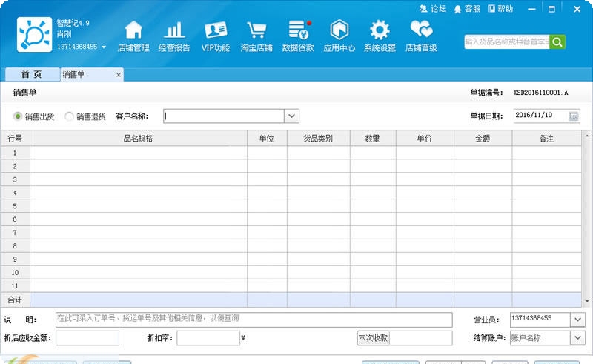Open 淘宝店铺 shopping cart icon

click(x=256, y=31)
